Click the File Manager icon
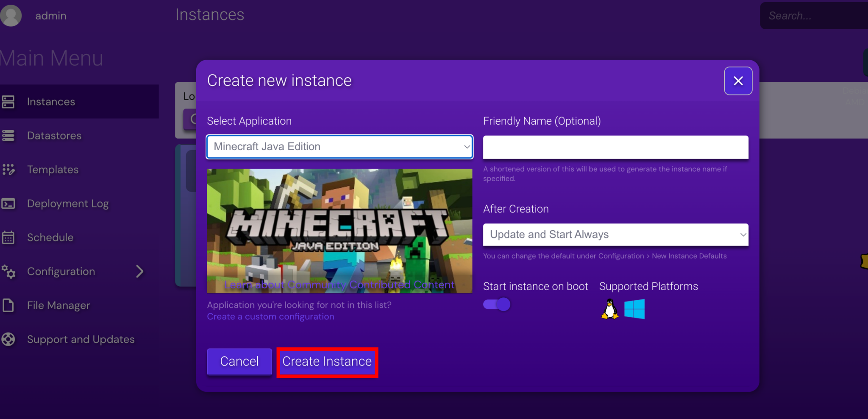 click(9, 305)
